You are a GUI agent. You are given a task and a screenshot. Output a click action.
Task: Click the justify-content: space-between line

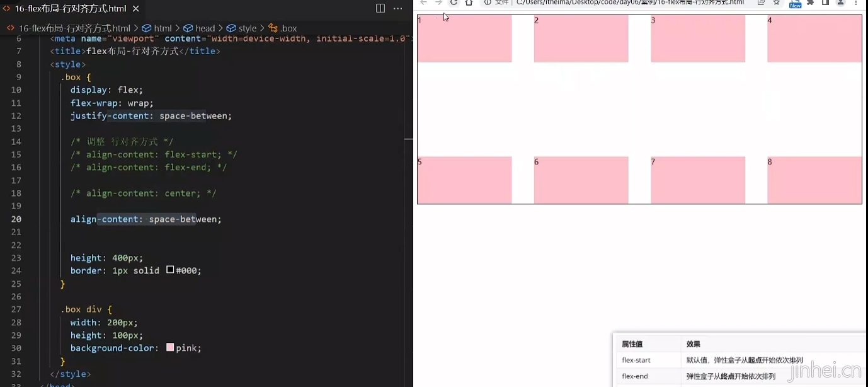[x=151, y=116]
